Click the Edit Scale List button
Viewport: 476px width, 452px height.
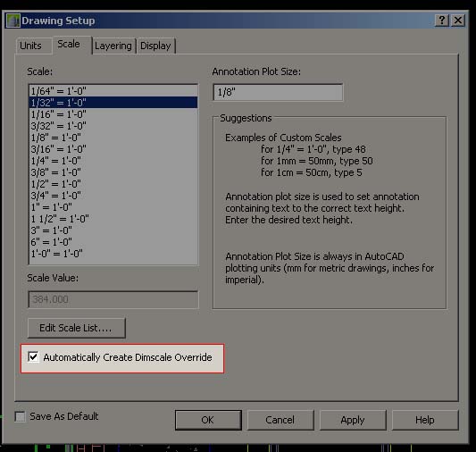[76, 328]
